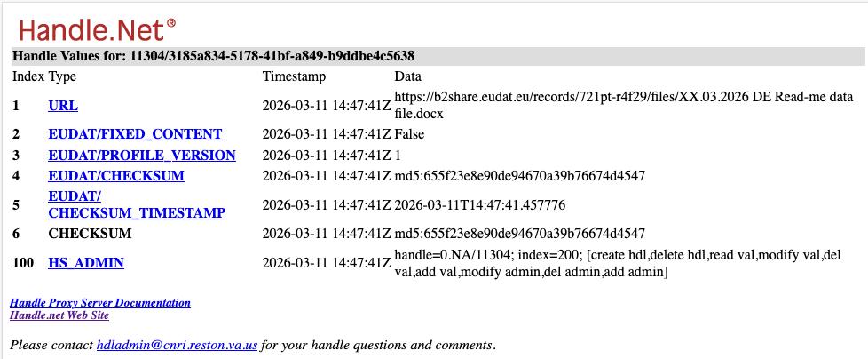Open the HS_ADMIN type link

[x=86, y=263]
